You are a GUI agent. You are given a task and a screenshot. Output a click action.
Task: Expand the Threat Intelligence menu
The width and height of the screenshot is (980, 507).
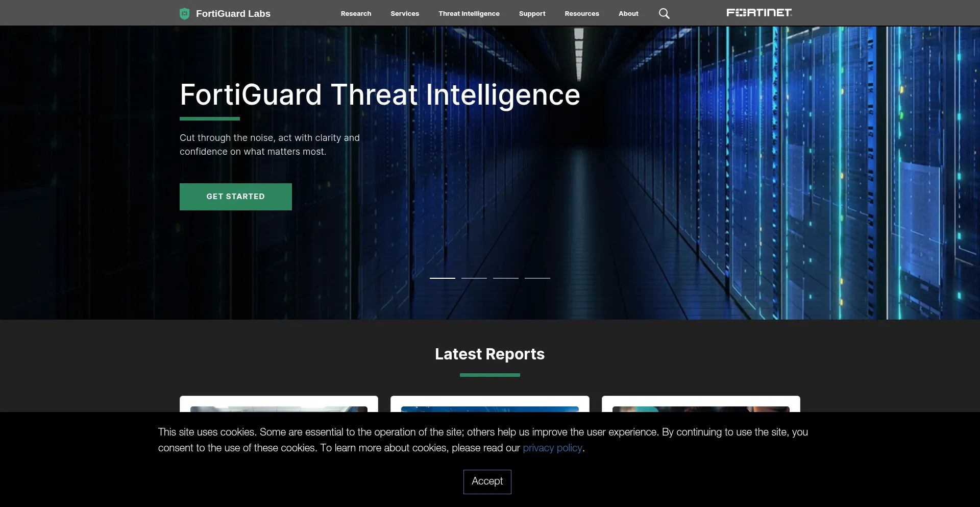pyautogui.click(x=469, y=14)
